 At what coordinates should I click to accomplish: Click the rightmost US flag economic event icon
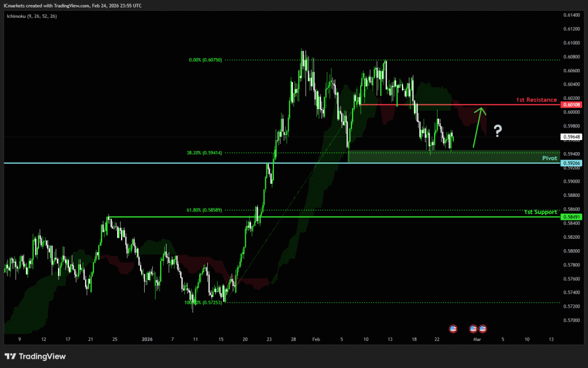[x=482, y=328]
